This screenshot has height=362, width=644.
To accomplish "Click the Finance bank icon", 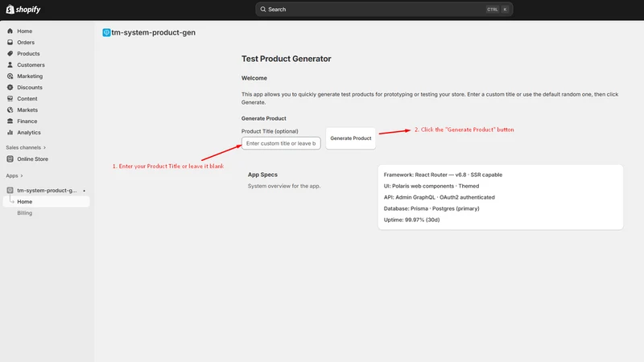I will coord(10,121).
